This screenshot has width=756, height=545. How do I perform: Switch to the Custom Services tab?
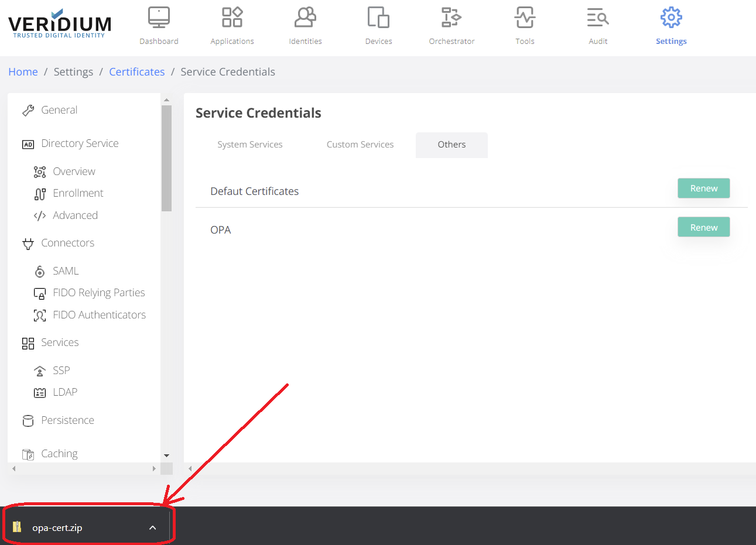360,145
